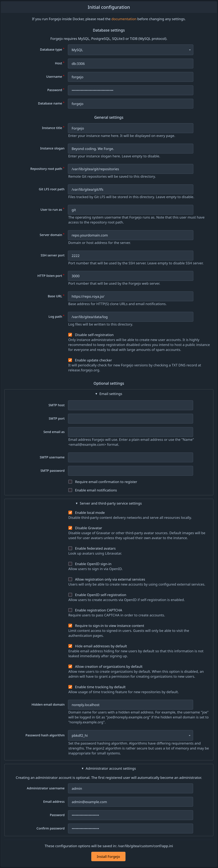Enable registration CAPTCHA checkbox
Image resolution: width=218 pixels, height=868 pixels.
tap(70, 610)
